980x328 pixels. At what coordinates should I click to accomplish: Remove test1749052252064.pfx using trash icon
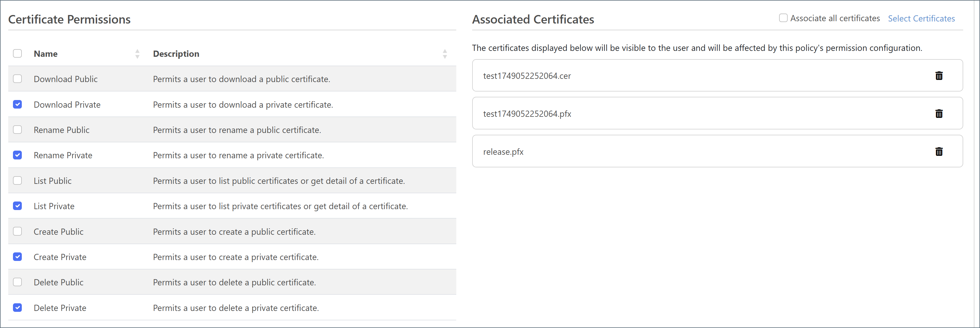[938, 114]
